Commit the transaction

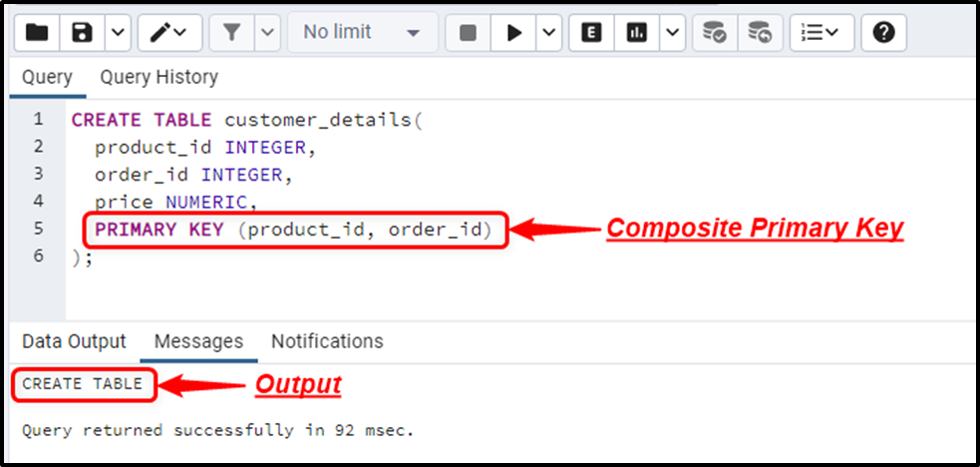click(715, 33)
